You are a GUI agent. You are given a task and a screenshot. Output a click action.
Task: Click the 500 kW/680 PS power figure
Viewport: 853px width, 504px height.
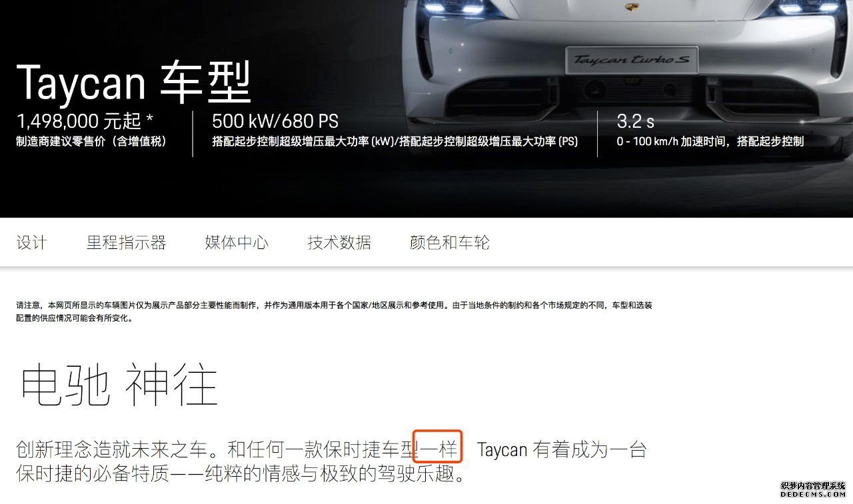pos(275,121)
